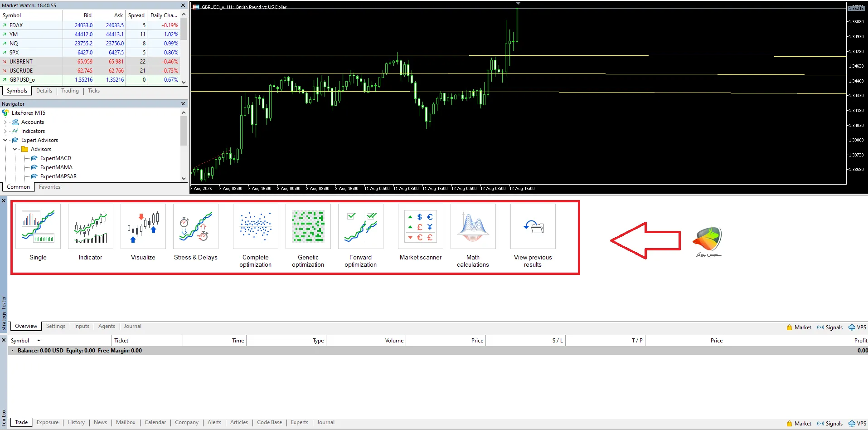The height and width of the screenshot is (430, 868).
Task: Click the Navigator vertical scrollbar thumb
Action: (184, 131)
